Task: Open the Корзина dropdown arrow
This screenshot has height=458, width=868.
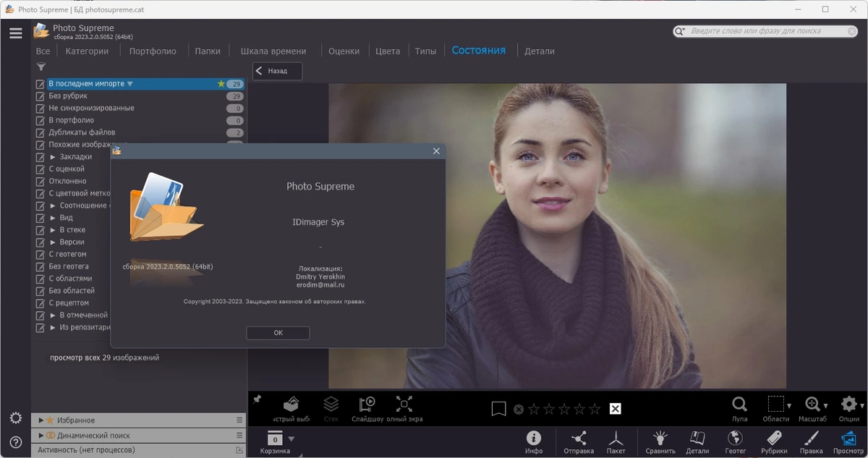Action: (x=292, y=438)
